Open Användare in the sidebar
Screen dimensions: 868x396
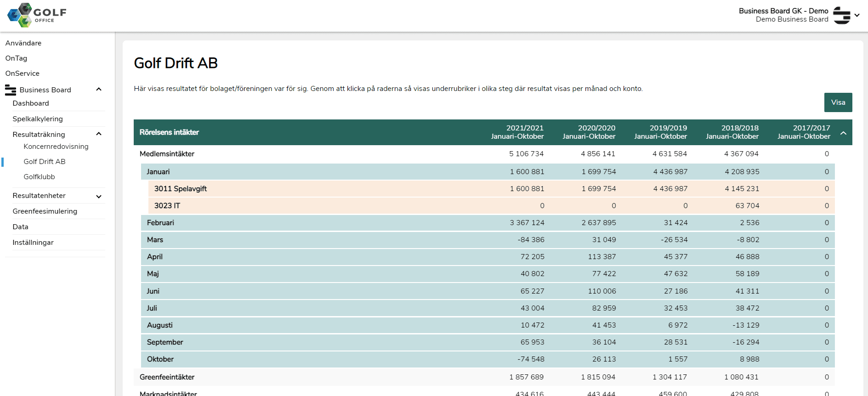23,43
